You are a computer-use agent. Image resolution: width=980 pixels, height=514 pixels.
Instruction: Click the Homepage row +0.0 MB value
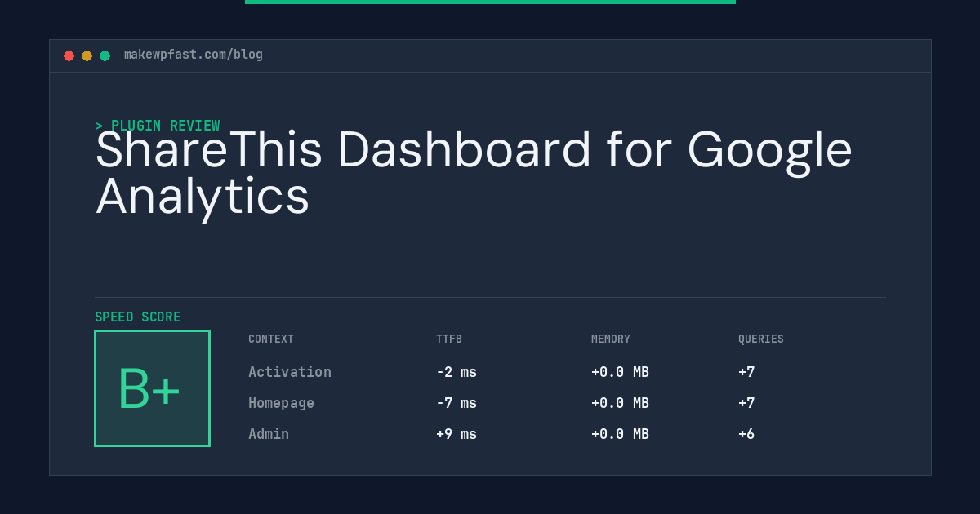(620, 403)
